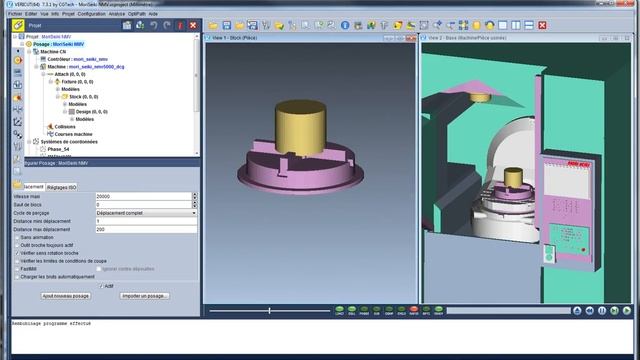Click the clipboard icon in Project panel header
The image size is (640, 360).
tap(127, 25)
